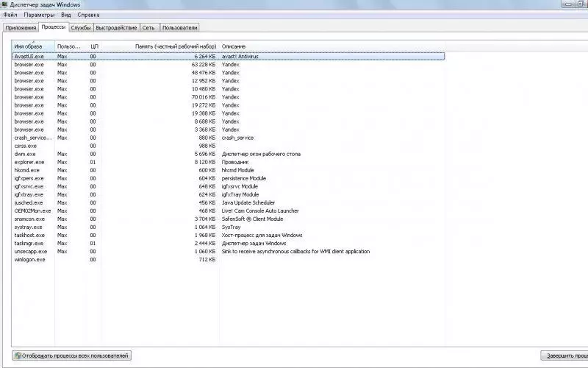Select the igfxsrvc.exe process
Screen dimensions: 588x368
tap(228, 187)
